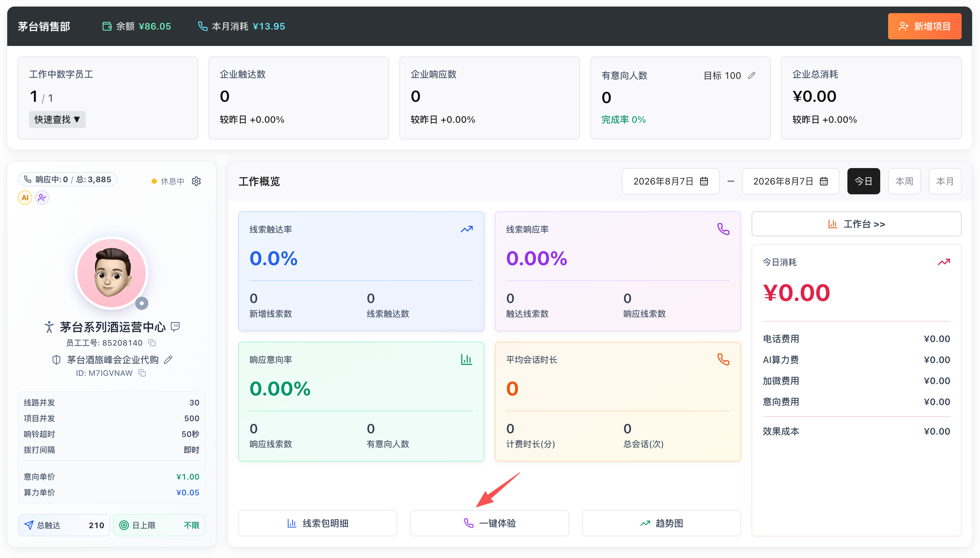The image size is (980, 558).
Task: Click the 茅台销售部 title
Action: 44,26
